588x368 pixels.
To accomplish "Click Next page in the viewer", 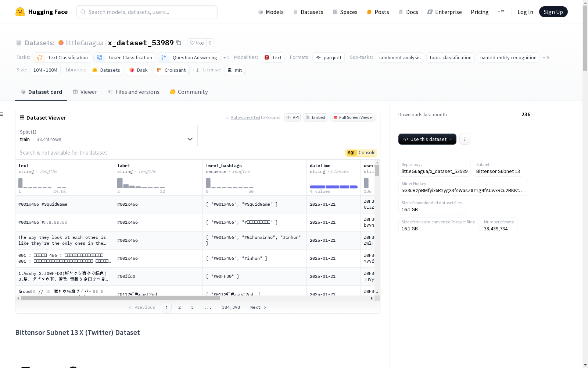I will (258, 307).
